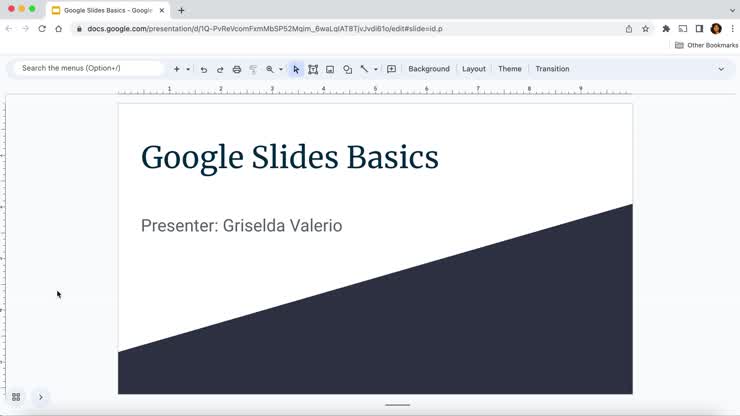Select the Google Slides Basics title text
Image resolution: width=740 pixels, height=416 pixels.
[290, 157]
